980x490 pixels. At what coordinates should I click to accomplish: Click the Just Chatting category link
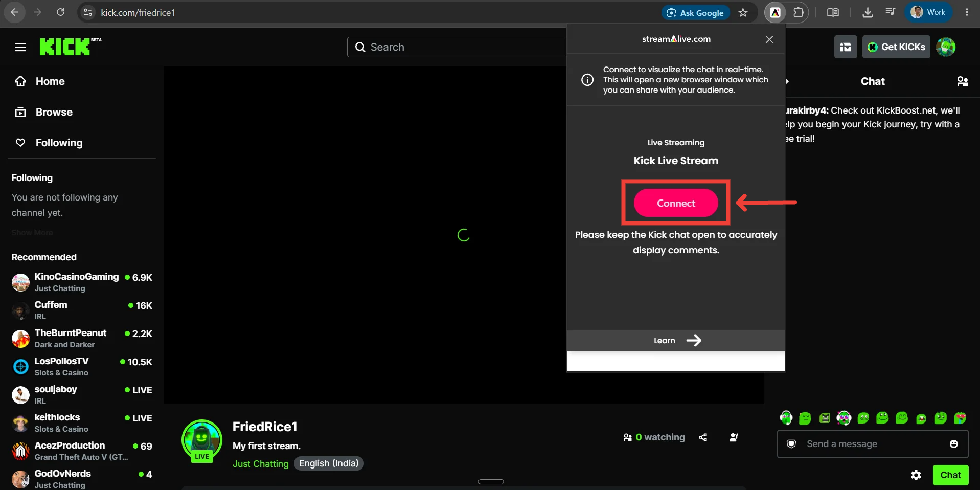[261, 463]
